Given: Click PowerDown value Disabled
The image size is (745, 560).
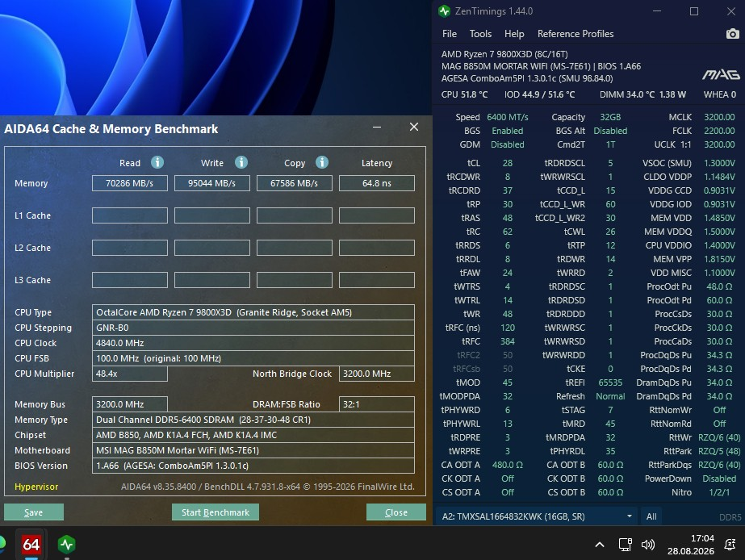Looking at the screenshot, I should 719,479.
